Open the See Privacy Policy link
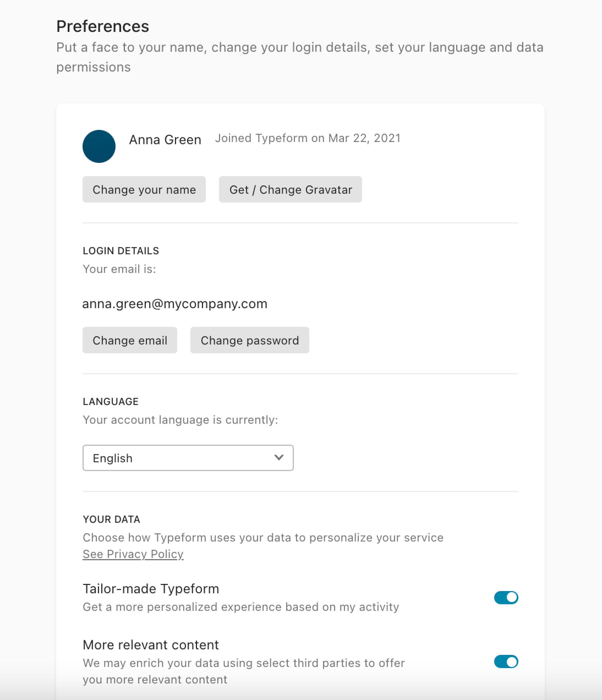602x700 pixels. [x=133, y=554]
